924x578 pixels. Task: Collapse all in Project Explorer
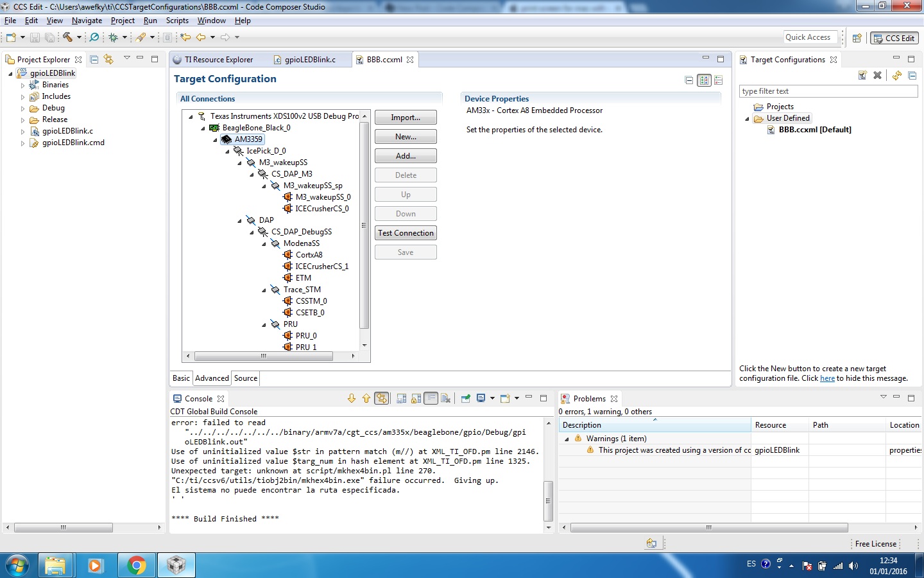click(x=94, y=59)
